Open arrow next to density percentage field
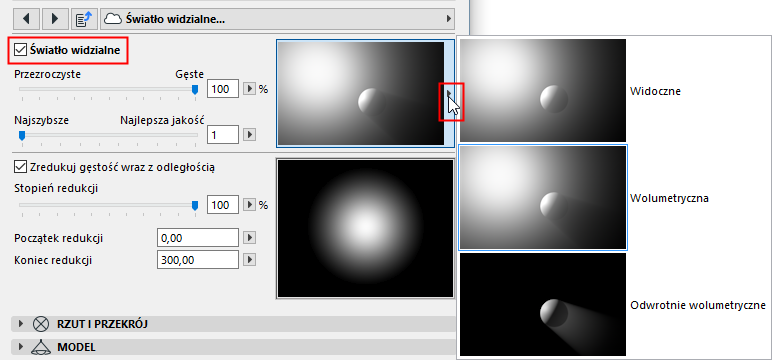Viewport: 772px width, 360px height. click(250, 89)
